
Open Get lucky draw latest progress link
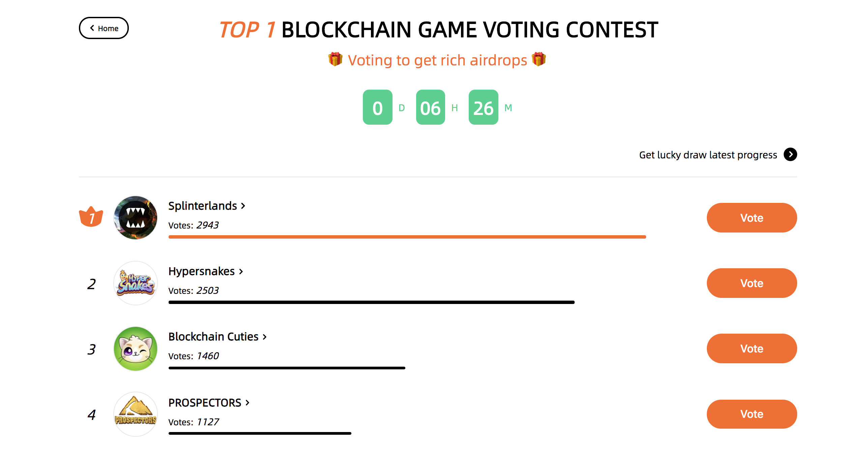click(x=708, y=155)
